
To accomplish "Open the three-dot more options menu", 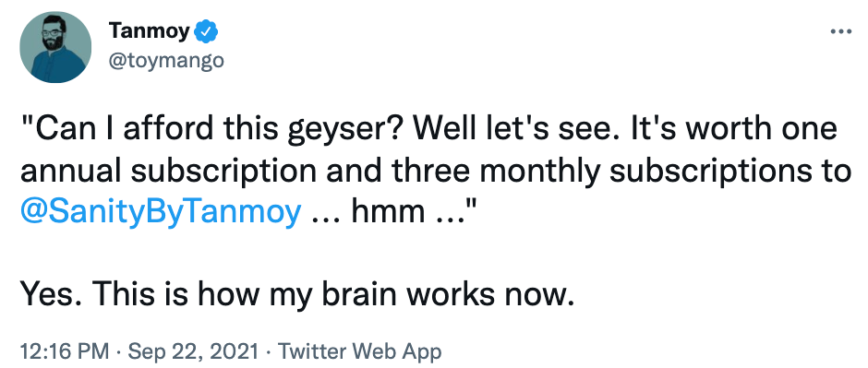I will pyautogui.click(x=841, y=32).
